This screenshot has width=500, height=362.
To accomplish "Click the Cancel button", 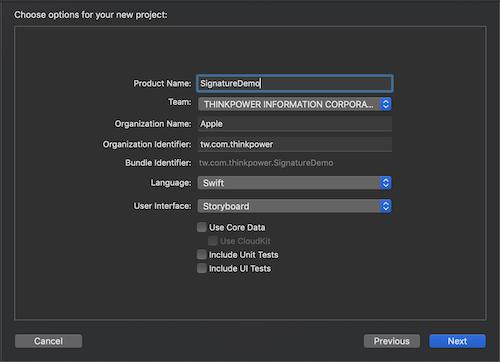I will pos(48,341).
